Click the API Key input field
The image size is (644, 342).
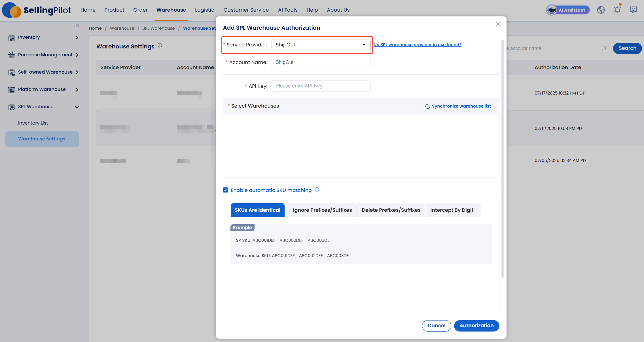click(321, 86)
